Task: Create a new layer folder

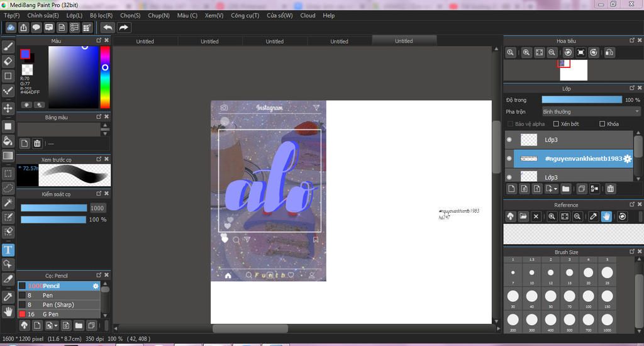Action: [565, 189]
